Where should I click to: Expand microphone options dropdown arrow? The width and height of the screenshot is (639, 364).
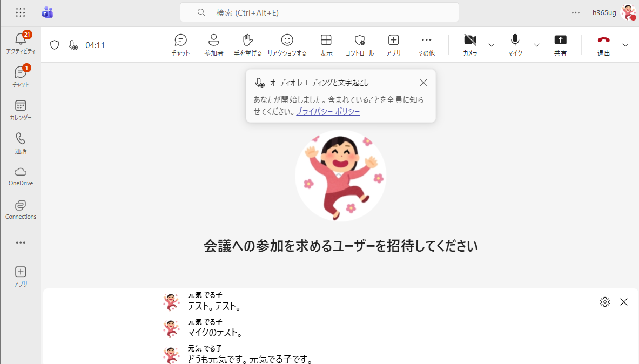[536, 45]
